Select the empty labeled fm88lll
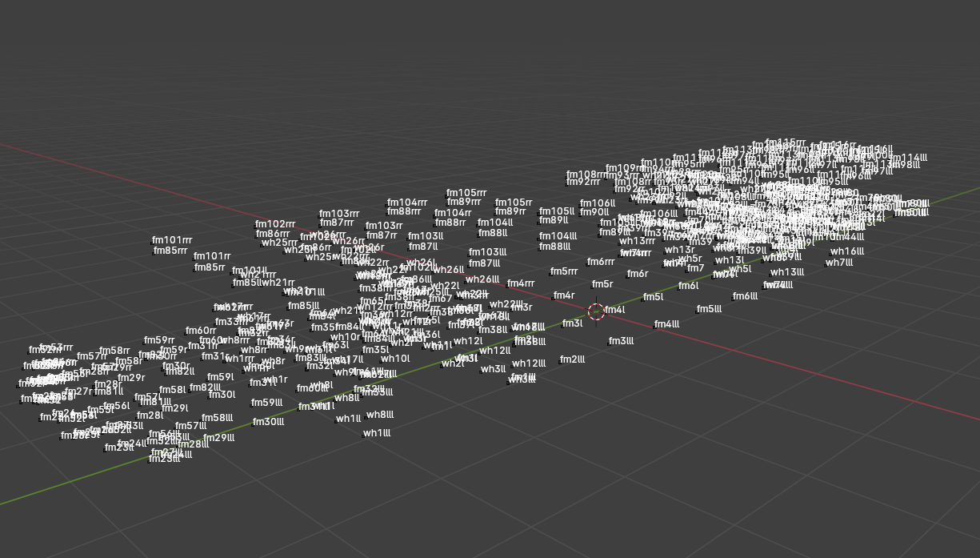The width and height of the screenshot is (980, 558). point(555,247)
